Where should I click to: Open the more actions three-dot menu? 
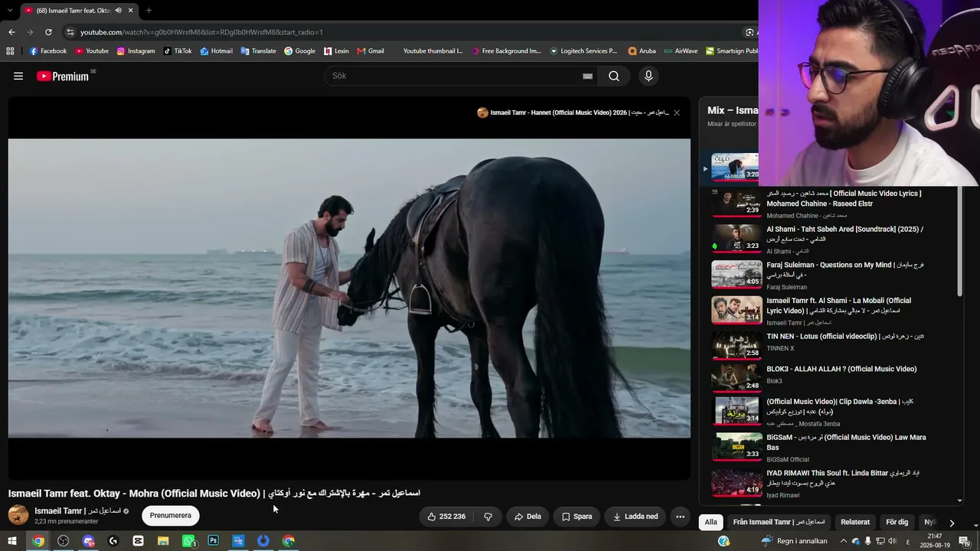click(680, 517)
